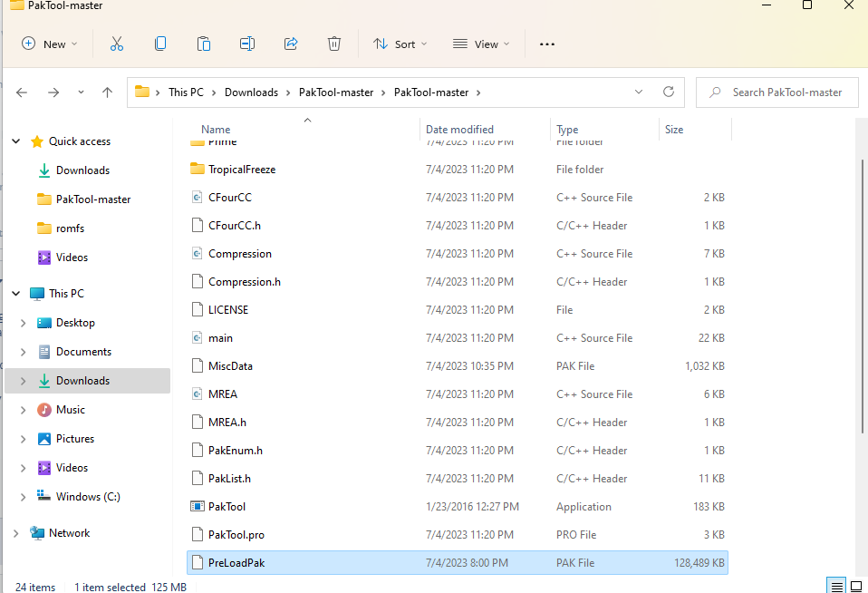Click first PakTool-master breadcrumb segment
The width and height of the screenshot is (868, 593).
336,92
